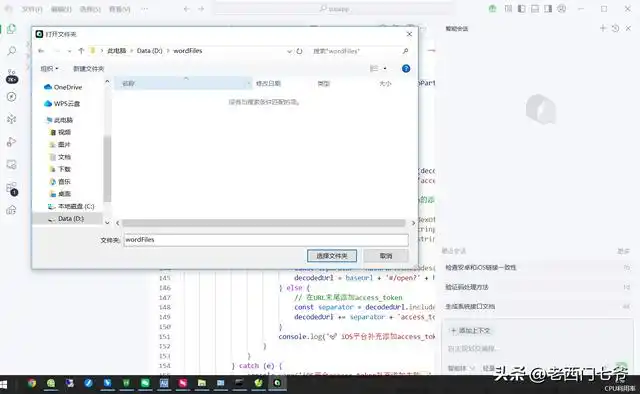640x394 pixels.
Task: Click the compass icon in the activity bar
Action: [11, 97]
